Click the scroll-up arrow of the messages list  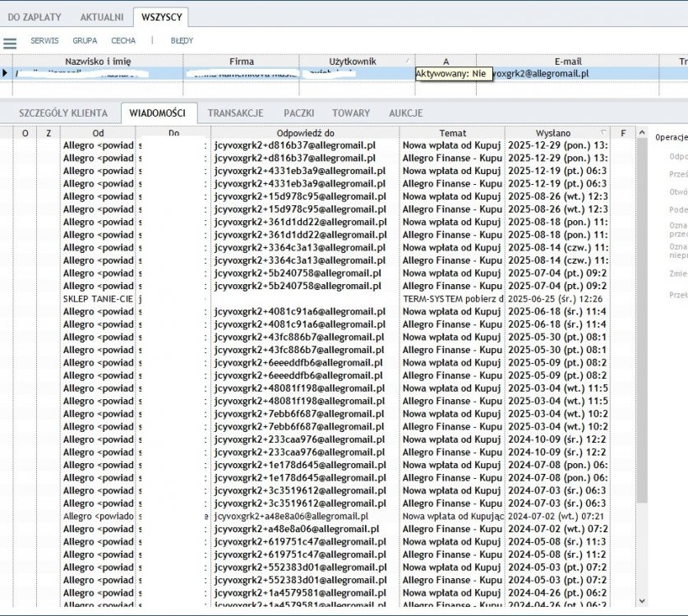click(644, 133)
